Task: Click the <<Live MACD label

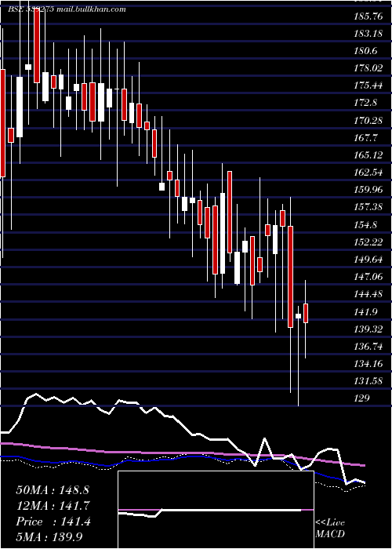Action: coord(330,529)
